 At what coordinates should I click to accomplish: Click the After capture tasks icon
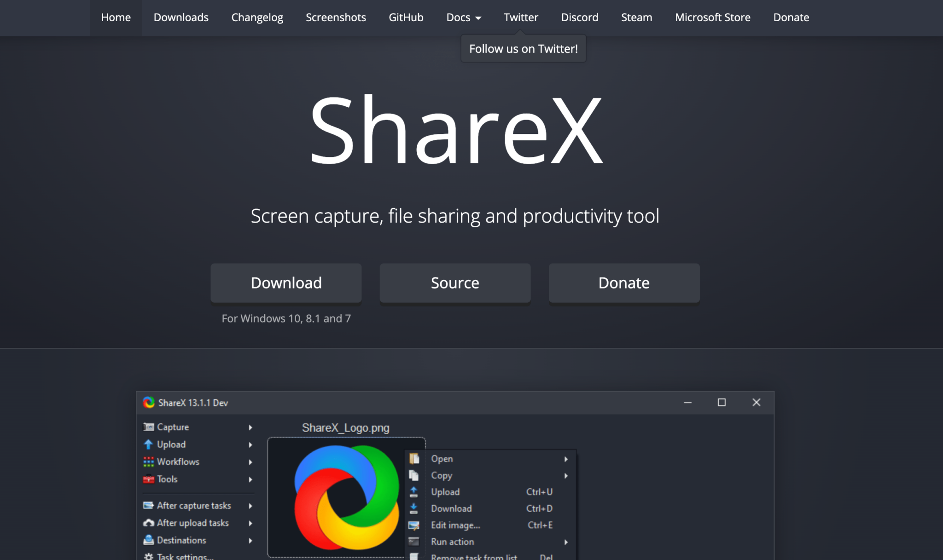148,505
